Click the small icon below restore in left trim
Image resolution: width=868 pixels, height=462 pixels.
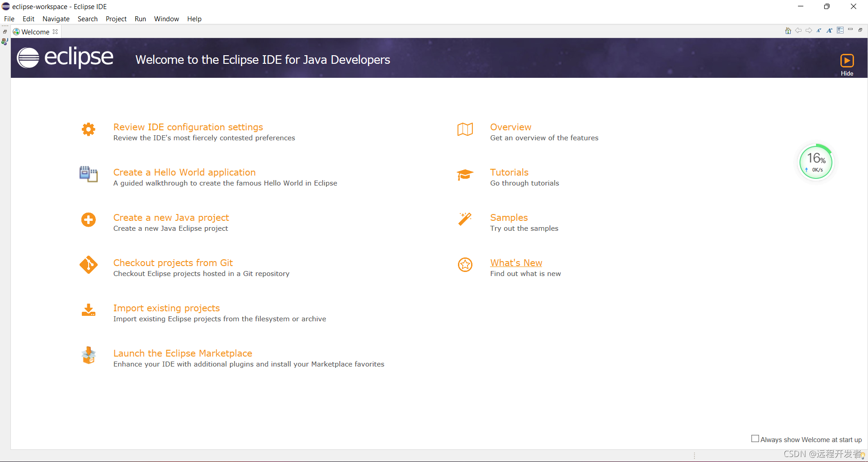tap(5, 42)
